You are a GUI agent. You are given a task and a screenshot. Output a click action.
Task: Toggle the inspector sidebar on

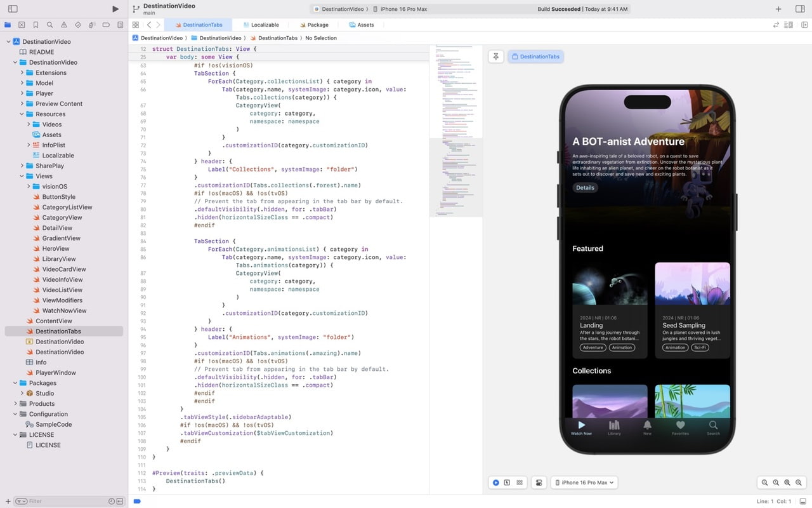click(x=801, y=8)
